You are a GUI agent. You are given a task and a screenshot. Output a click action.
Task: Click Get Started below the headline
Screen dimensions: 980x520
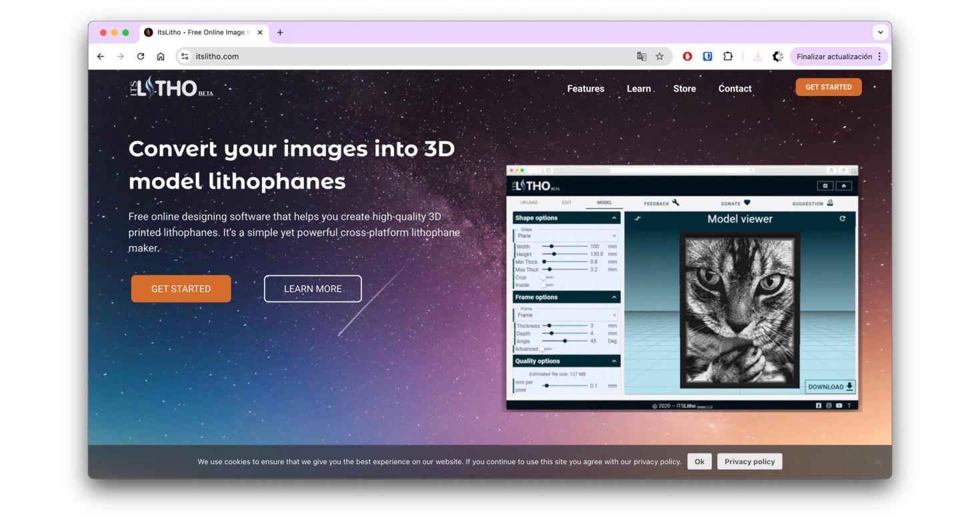(181, 289)
